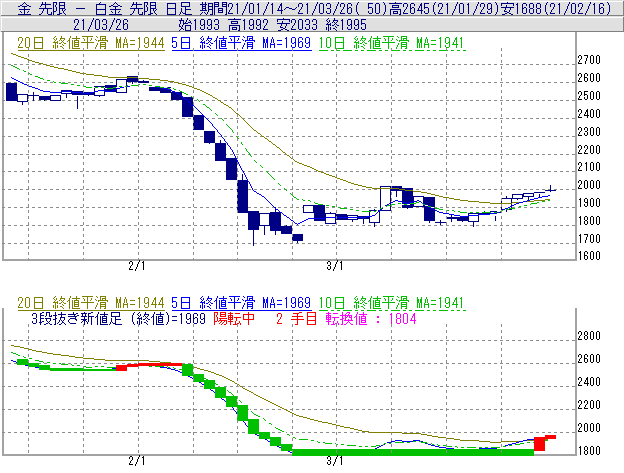Screen dimensions: 624x473
Task: Click the open price 始1993
Action: pos(199,25)
